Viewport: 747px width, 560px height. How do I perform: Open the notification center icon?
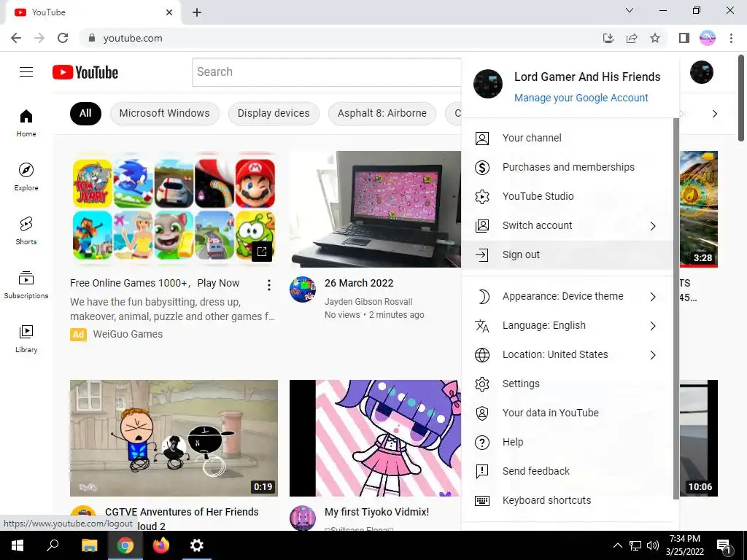point(724,545)
